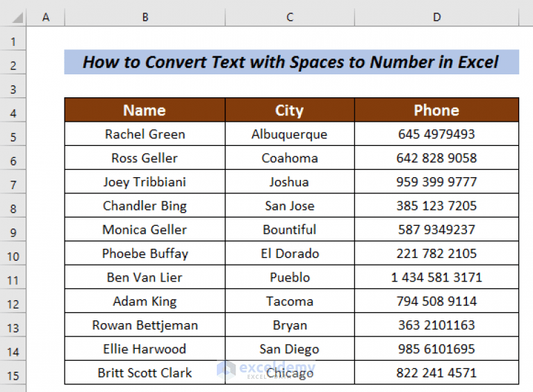Select the cell Chandler Bing
The width and height of the screenshot is (533, 392).
(x=145, y=206)
